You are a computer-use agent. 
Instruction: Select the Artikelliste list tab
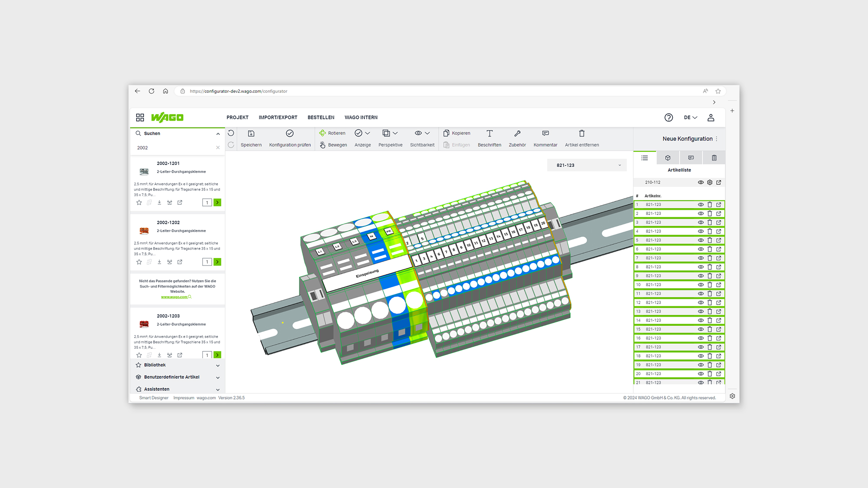click(644, 158)
